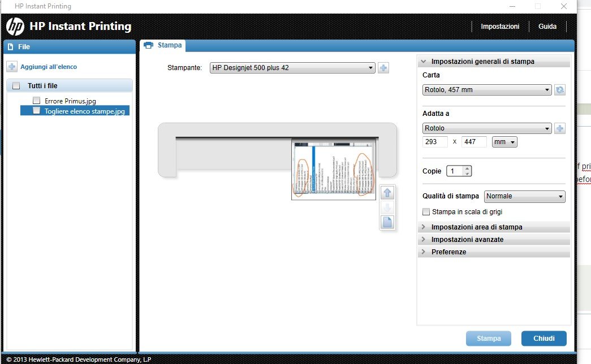
Task: Click the File panel header
Action: pos(70,47)
